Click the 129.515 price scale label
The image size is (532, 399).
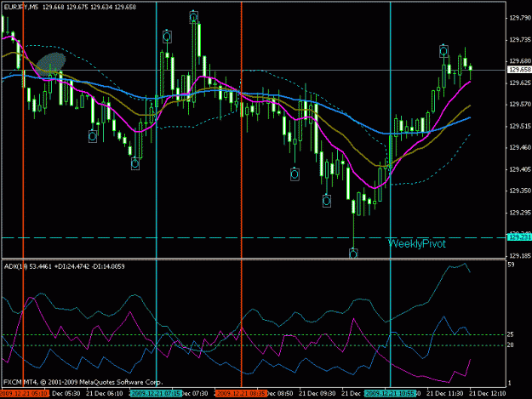[x=519, y=126]
